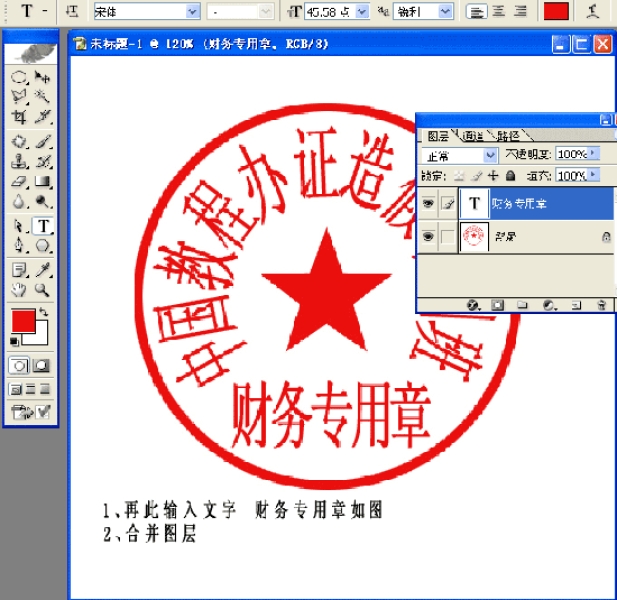
Task: Toggle link box on the background layer
Action: click(447, 236)
